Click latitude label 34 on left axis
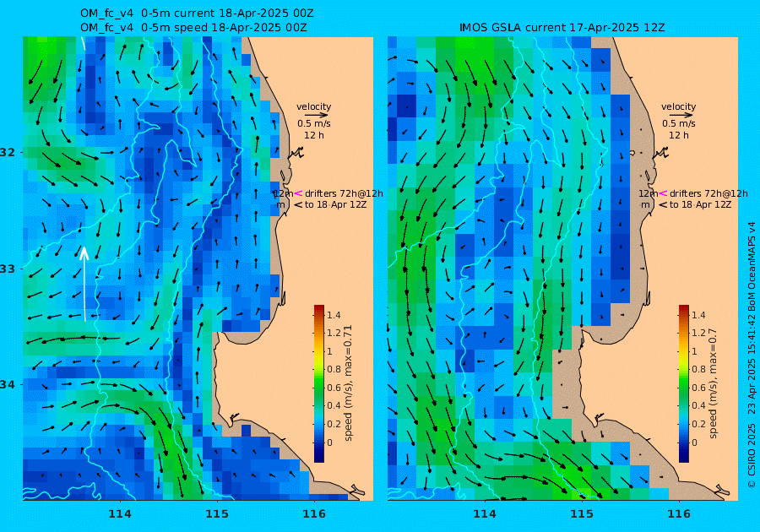760x532 pixels. (8, 385)
